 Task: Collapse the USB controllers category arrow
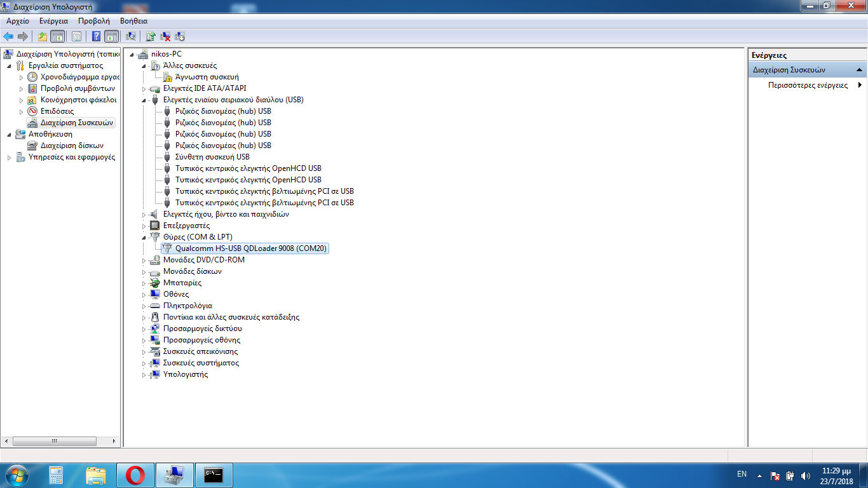click(x=144, y=100)
